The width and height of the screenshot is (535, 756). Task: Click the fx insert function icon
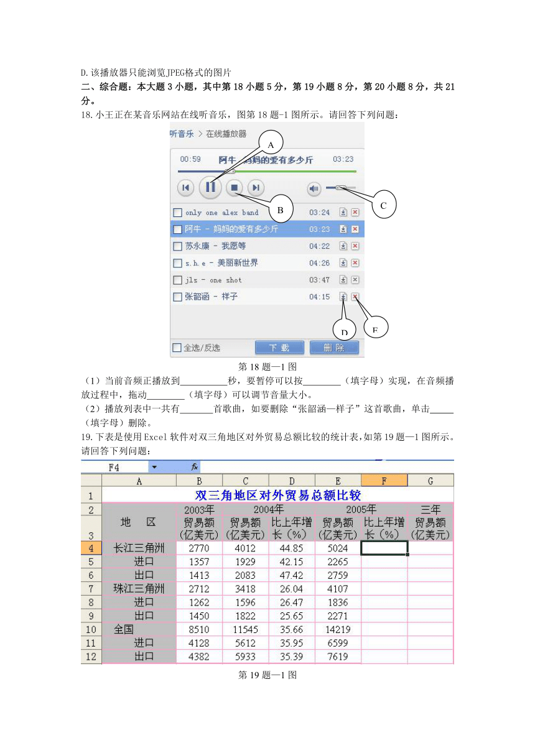(x=194, y=467)
